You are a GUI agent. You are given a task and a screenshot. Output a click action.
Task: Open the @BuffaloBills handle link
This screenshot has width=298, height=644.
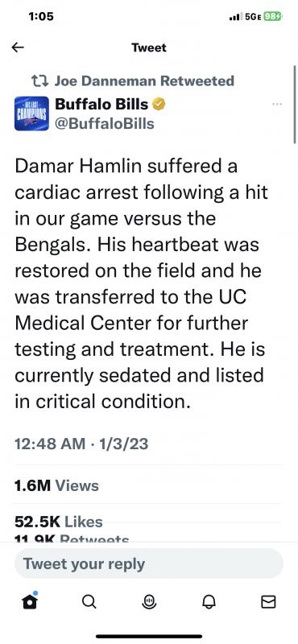pyautogui.click(x=105, y=124)
